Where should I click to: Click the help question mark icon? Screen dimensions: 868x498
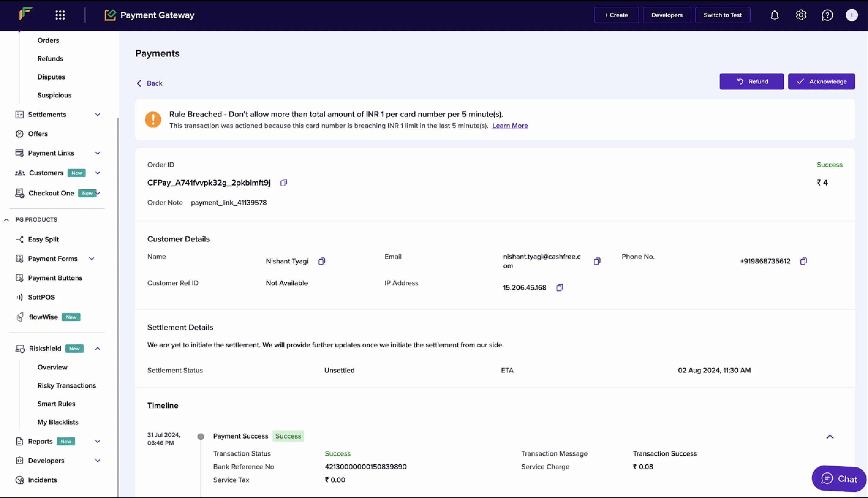[827, 15]
